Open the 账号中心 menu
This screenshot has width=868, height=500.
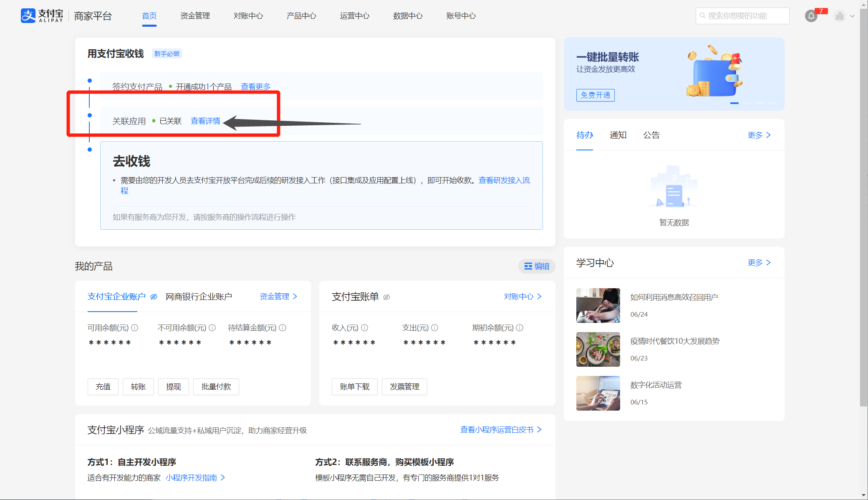click(x=461, y=16)
